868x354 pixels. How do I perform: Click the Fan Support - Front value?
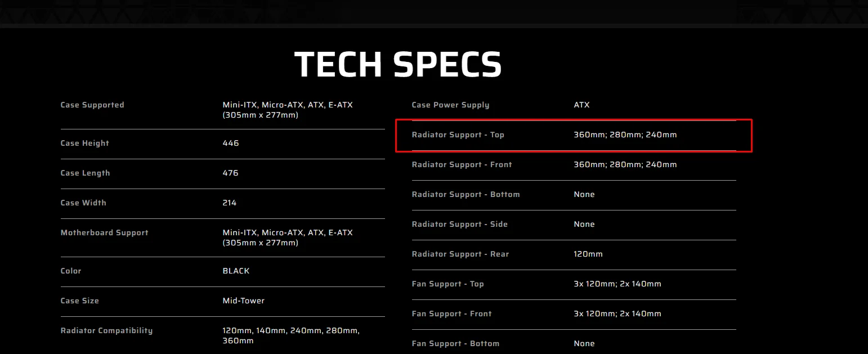point(617,313)
